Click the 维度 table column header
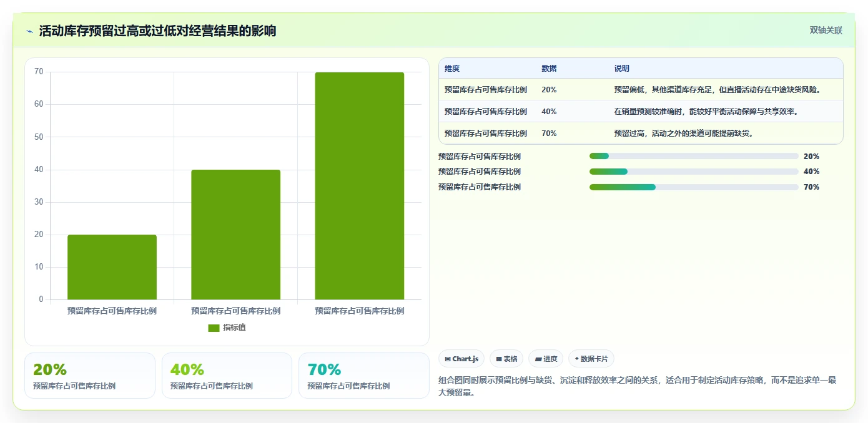Screen dimensions: 868x423 click(x=452, y=69)
